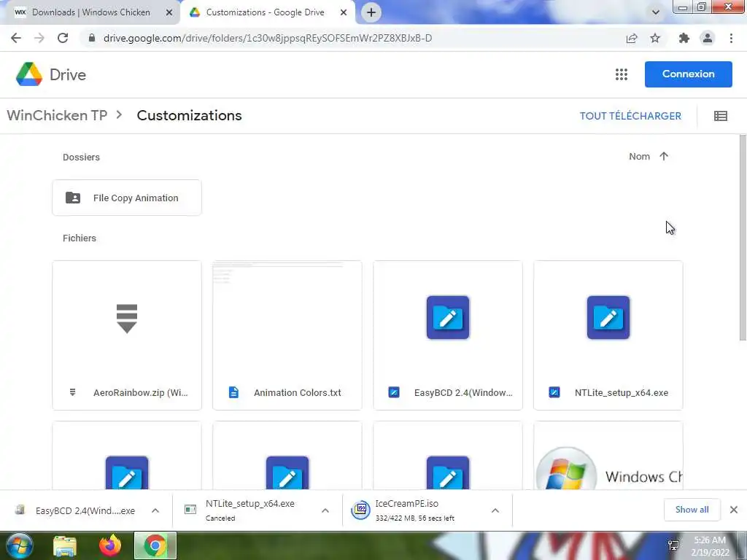Select the EasyBCD 2.4 file card icon
The height and width of the screenshot is (560, 747).
click(448, 318)
